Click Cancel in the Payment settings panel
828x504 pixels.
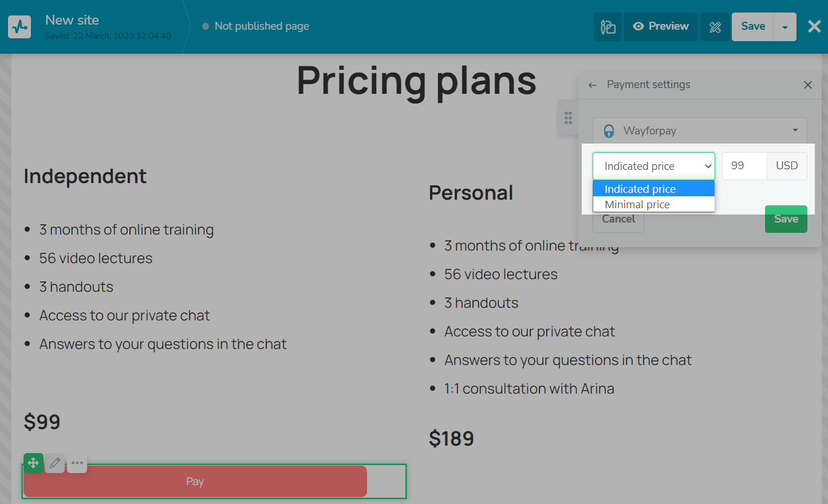[618, 220]
